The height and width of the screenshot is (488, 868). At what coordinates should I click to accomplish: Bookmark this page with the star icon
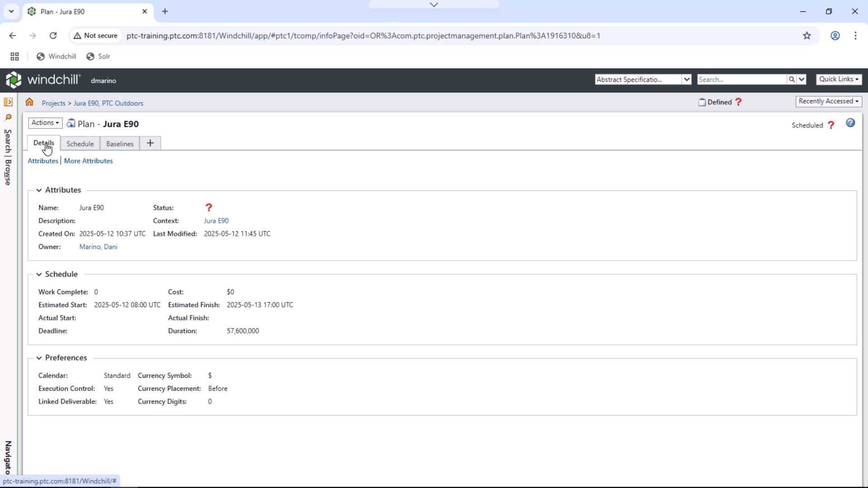[x=807, y=36]
